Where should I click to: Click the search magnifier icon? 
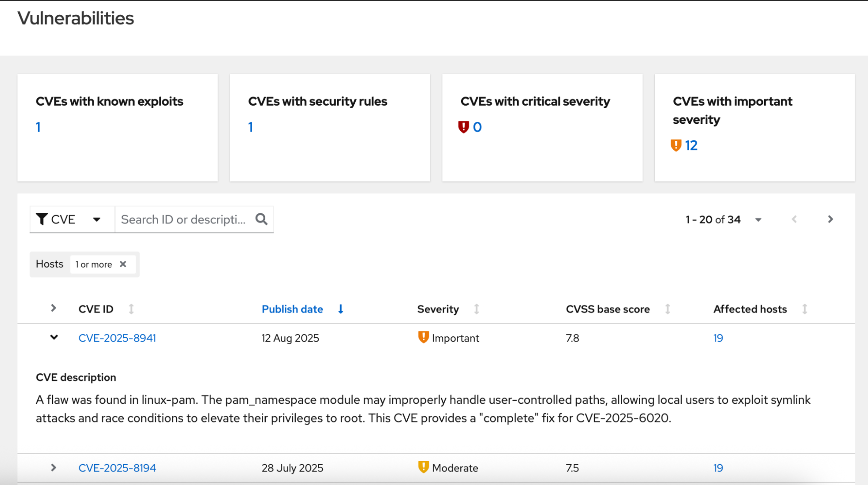click(261, 219)
